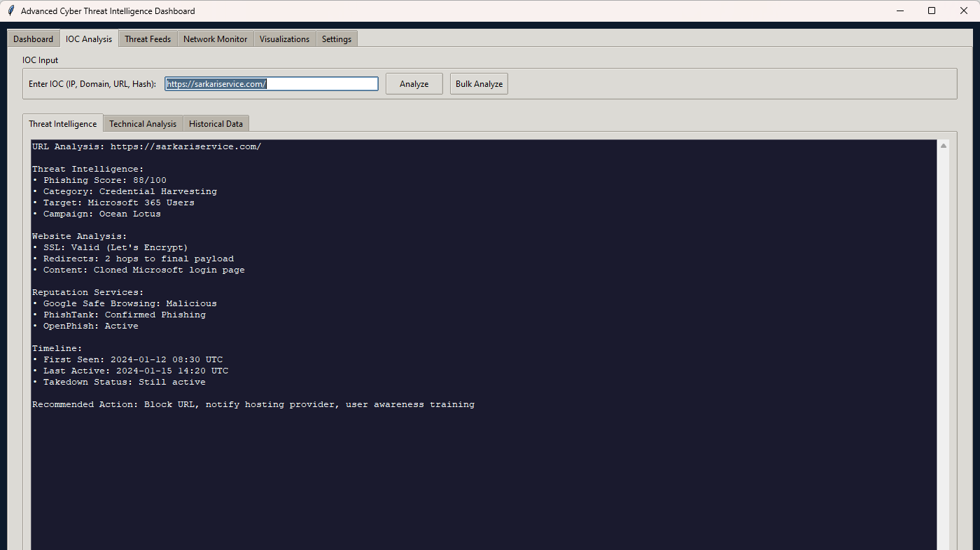View the Historical Data sub-tab
This screenshot has width=980, height=550.
tap(216, 124)
